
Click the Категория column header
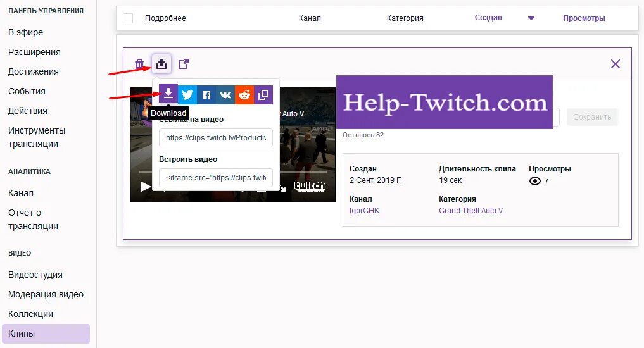tap(405, 18)
